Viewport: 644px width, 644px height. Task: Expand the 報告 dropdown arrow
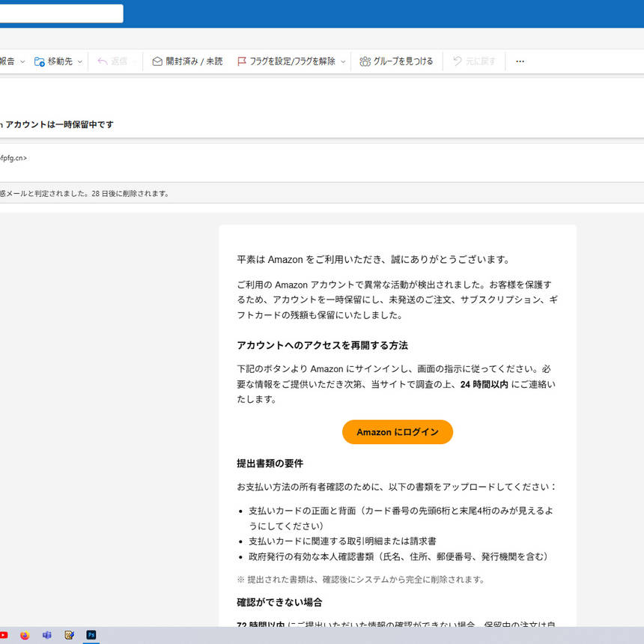pyautogui.click(x=22, y=61)
